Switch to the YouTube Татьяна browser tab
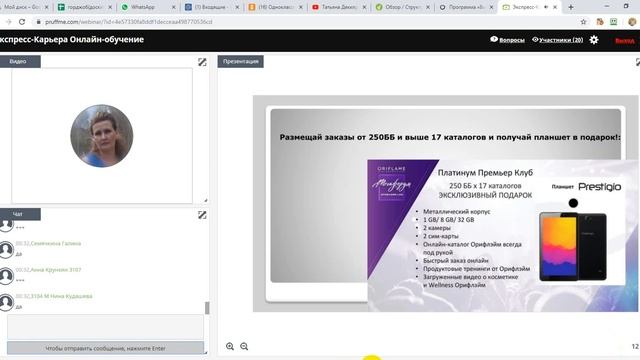This screenshot has width=640, height=360. (339, 7)
